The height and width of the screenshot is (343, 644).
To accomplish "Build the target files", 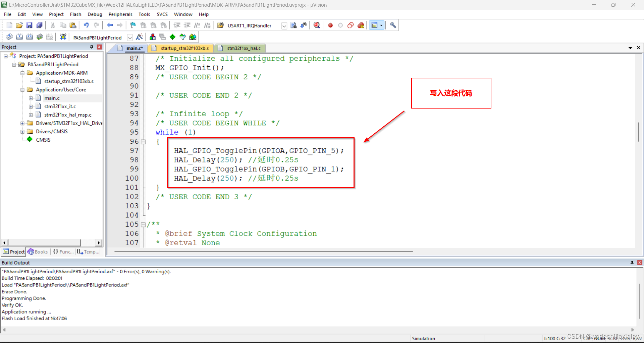I will click(x=19, y=37).
